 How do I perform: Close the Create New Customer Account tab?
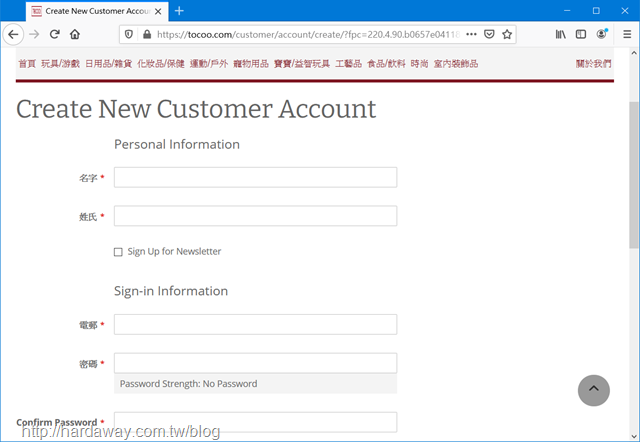point(158,11)
